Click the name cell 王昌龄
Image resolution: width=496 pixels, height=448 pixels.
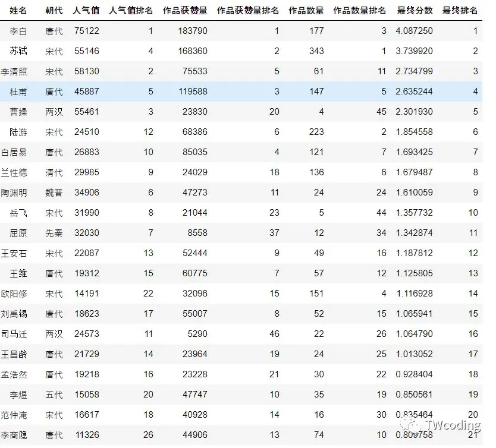coord(14,355)
